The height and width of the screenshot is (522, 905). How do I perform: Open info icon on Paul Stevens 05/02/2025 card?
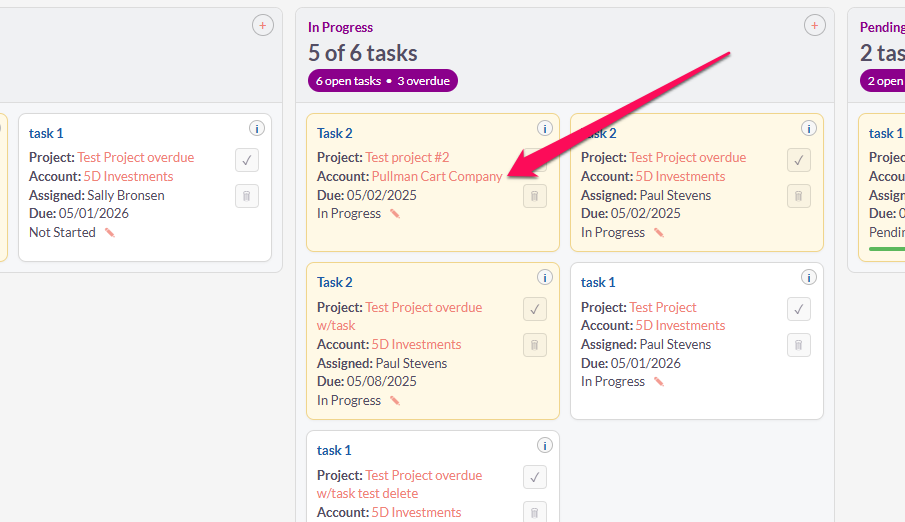[x=809, y=128]
